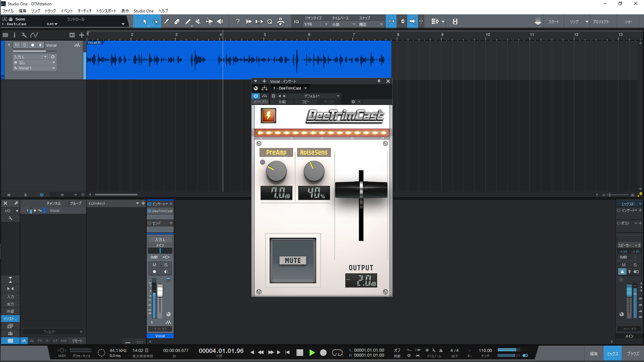Open the plugin gear settings icon
This screenshot has width=644, height=362.
353,102
